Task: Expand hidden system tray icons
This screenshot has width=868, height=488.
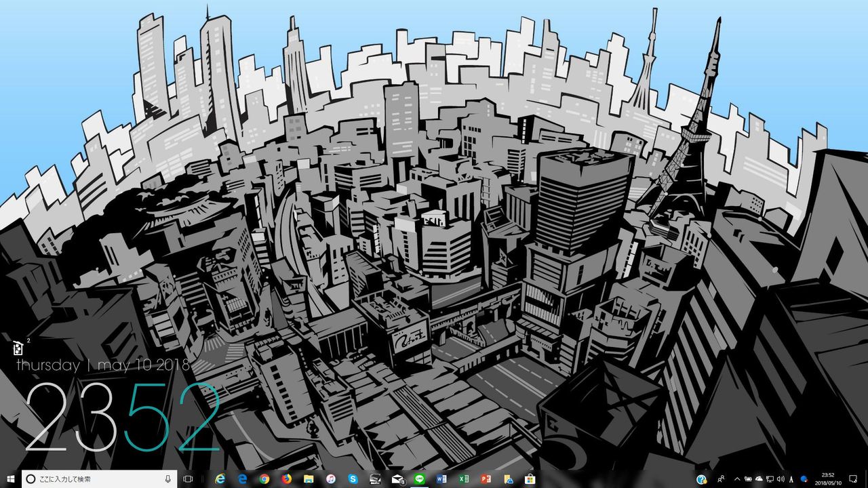Action: click(x=737, y=479)
